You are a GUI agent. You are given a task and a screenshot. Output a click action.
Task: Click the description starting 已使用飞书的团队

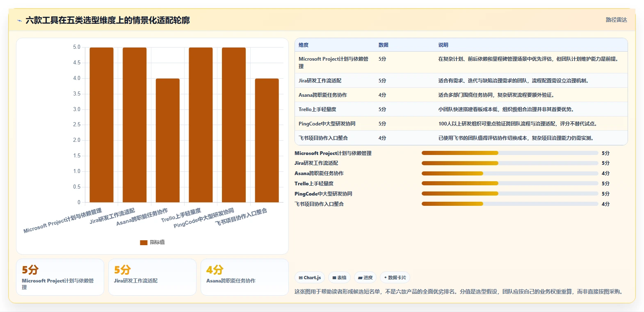point(516,138)
